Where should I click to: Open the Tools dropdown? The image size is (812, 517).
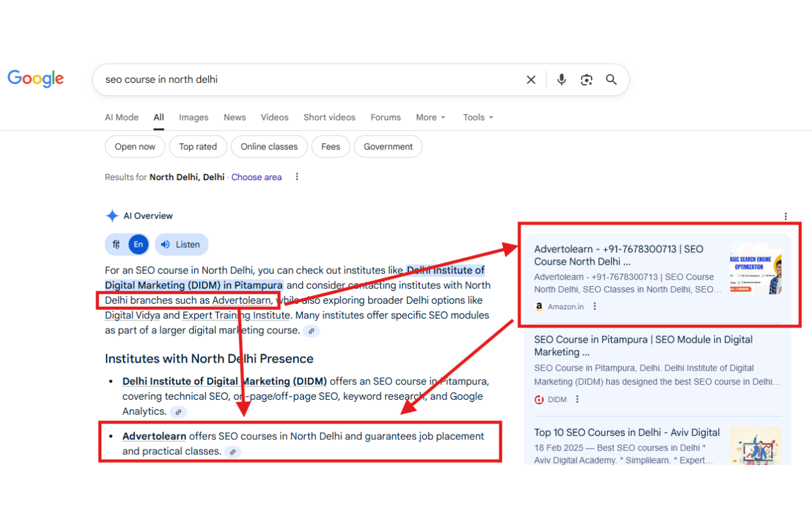click(478, 117)
